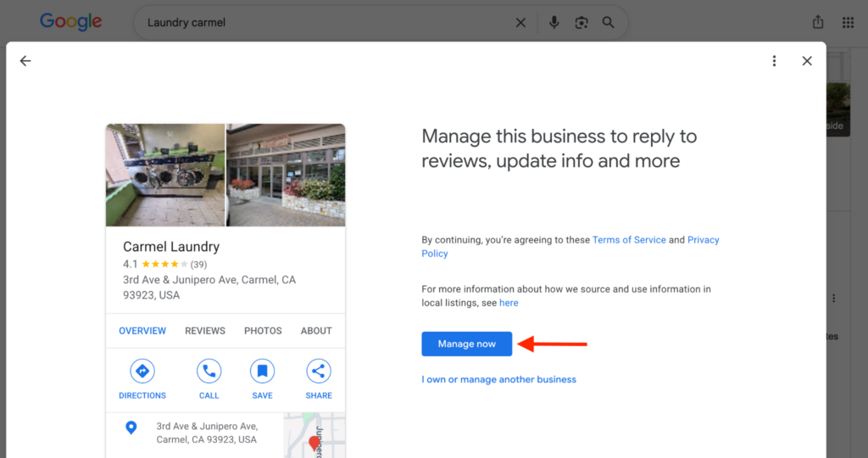Image resolution: width=868 pixels, height=458 pixels.
Task: Click 'I own or manage another business'
Action: (x=498, y=379)
